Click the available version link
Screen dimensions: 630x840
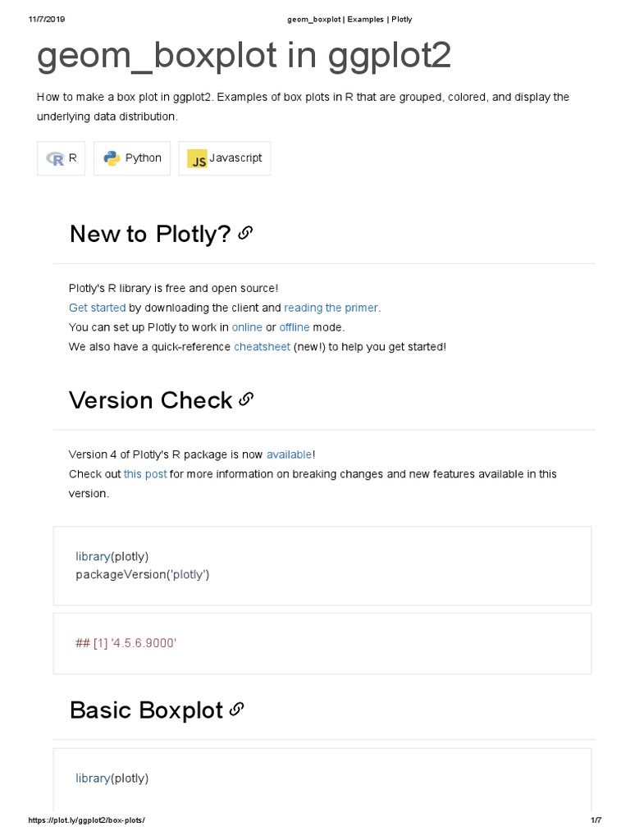point(289,454)
